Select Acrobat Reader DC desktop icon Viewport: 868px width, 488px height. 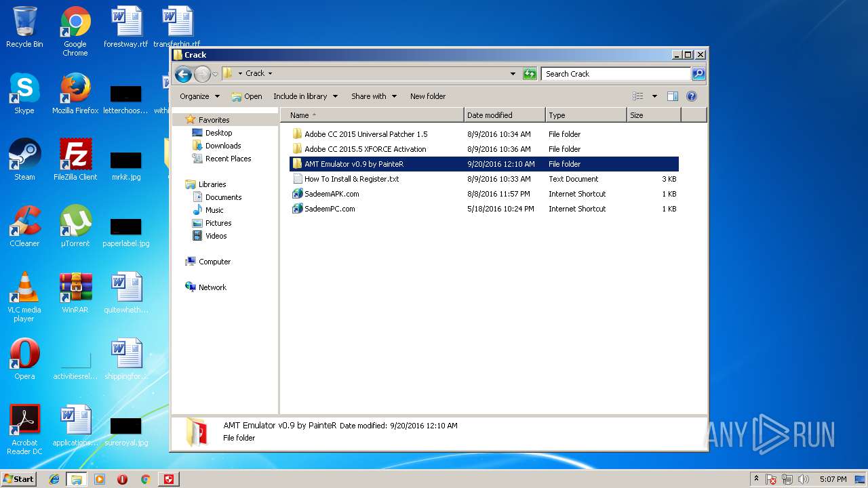pyautogui.click(x=24, y=430)
